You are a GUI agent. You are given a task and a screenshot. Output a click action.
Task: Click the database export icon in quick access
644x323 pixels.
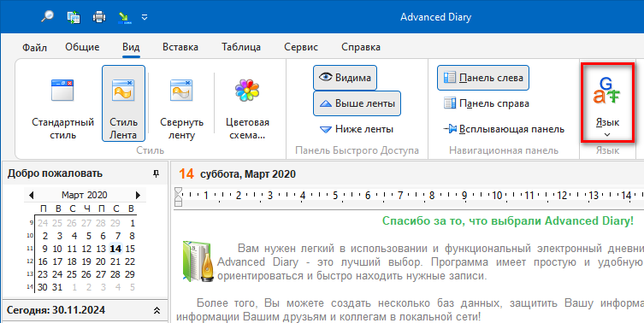pos(74,17)
